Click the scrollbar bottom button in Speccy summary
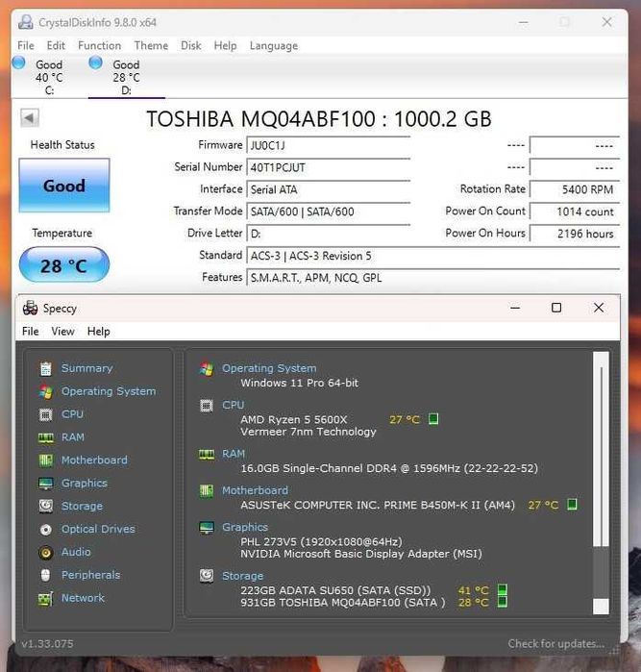The height and width of the screenshot is (672, 641). pyautogui.click(x=602, y=606)
